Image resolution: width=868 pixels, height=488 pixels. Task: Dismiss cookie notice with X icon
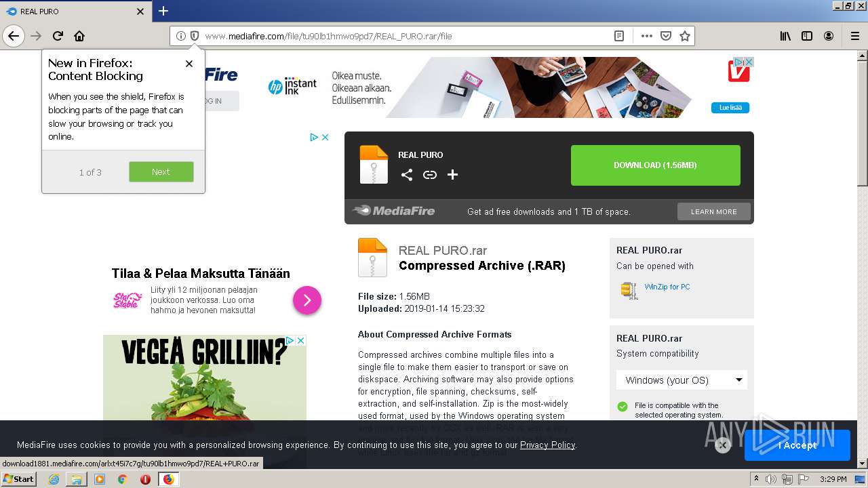pyautogui.click(x=723, y=445)
